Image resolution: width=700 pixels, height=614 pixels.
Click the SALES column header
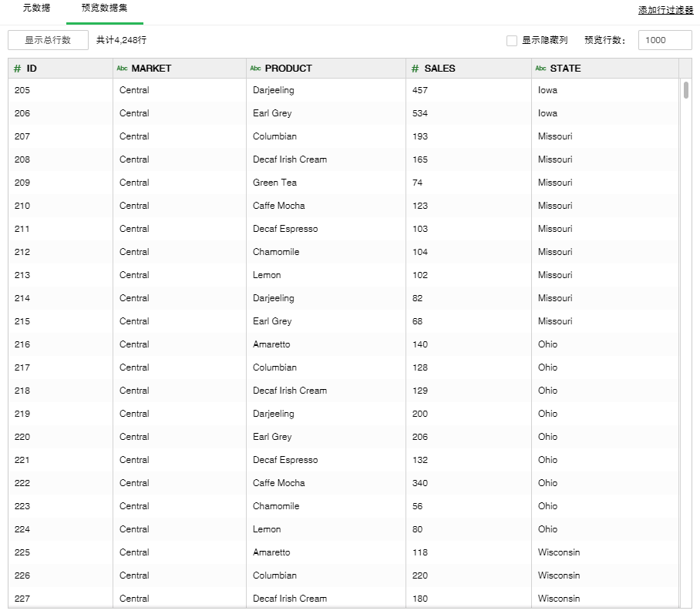pos(439,69)
